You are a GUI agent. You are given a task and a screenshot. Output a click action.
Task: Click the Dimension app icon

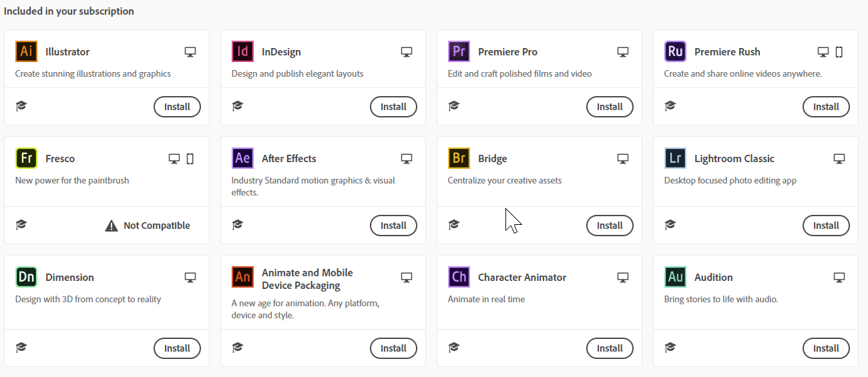click(26, 277)
